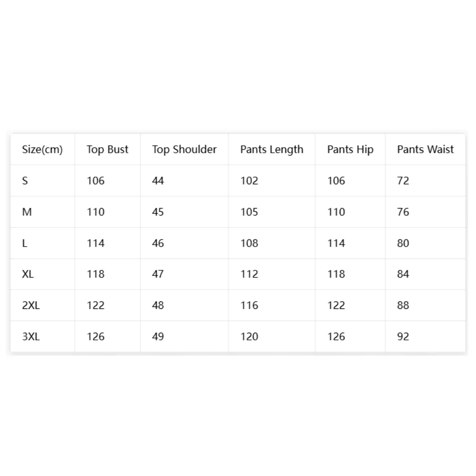
Task: Select the XL size row label
Action: point(28,274)
